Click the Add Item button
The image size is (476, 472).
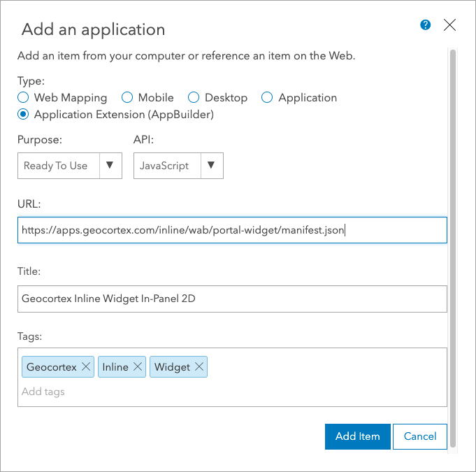[x=358, y=436]
